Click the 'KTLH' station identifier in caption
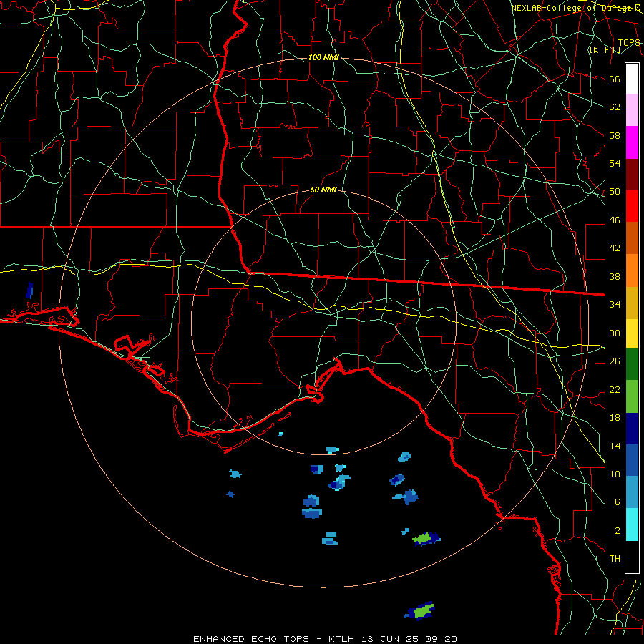644x644 pixels. click(341, 639)
